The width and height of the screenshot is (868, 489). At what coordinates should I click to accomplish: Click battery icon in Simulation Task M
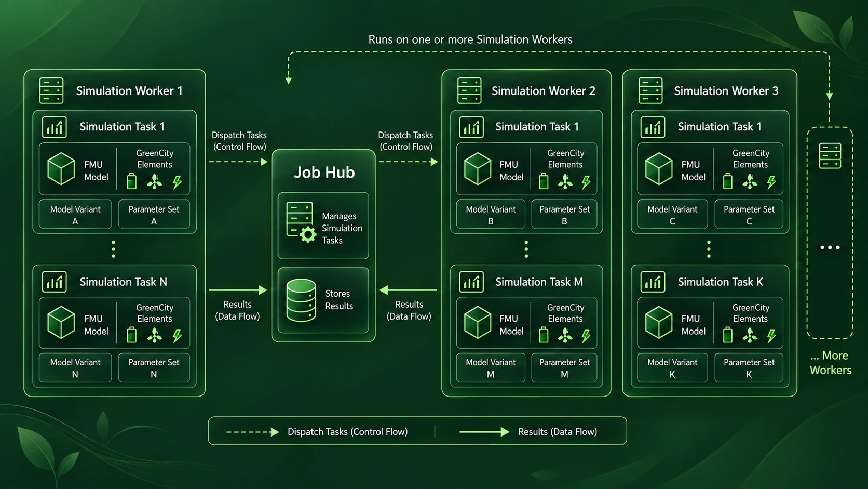tap(544, 335)
